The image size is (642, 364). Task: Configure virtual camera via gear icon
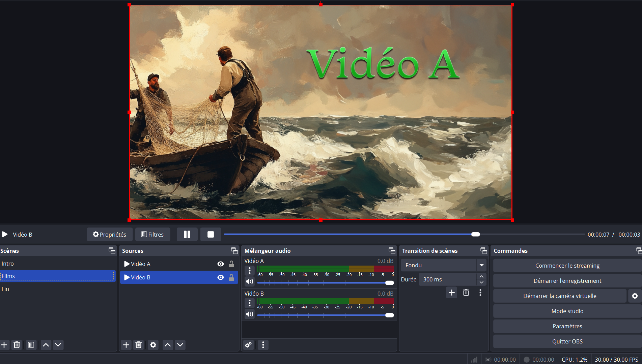coord(635,296)
